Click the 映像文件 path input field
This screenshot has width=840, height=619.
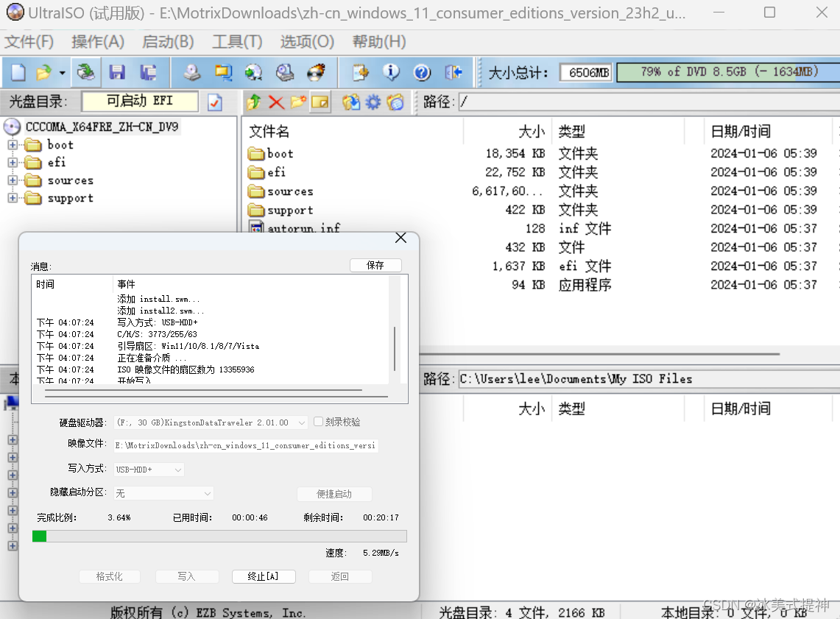coord(246,445)
